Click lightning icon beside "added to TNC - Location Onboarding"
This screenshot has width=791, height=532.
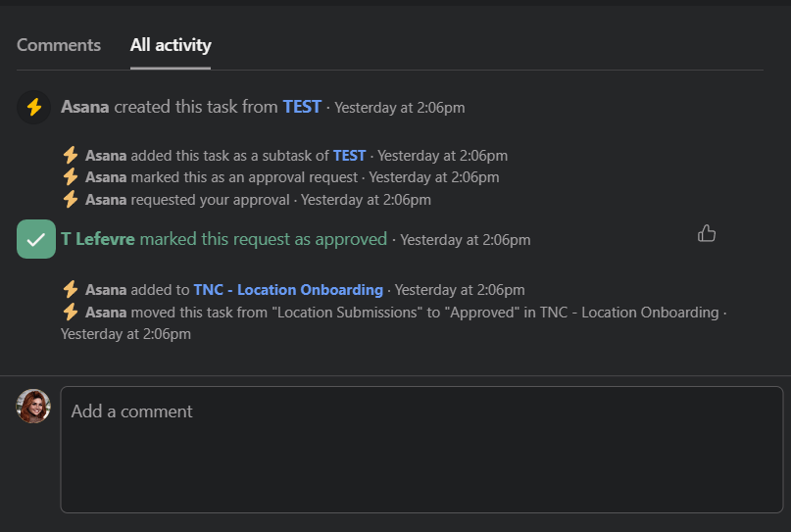(x=71, y=290)
